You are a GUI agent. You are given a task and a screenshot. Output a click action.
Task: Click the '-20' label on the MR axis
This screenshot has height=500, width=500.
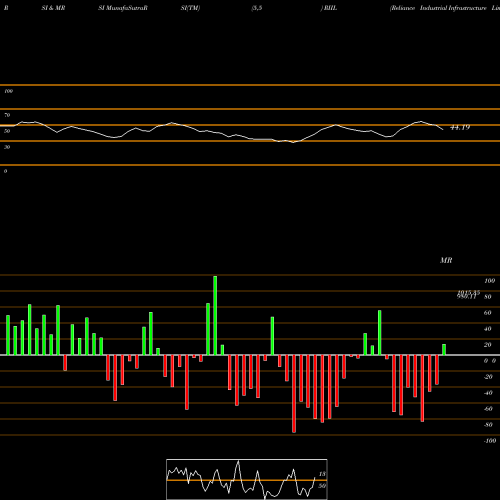tap(488, 377)
